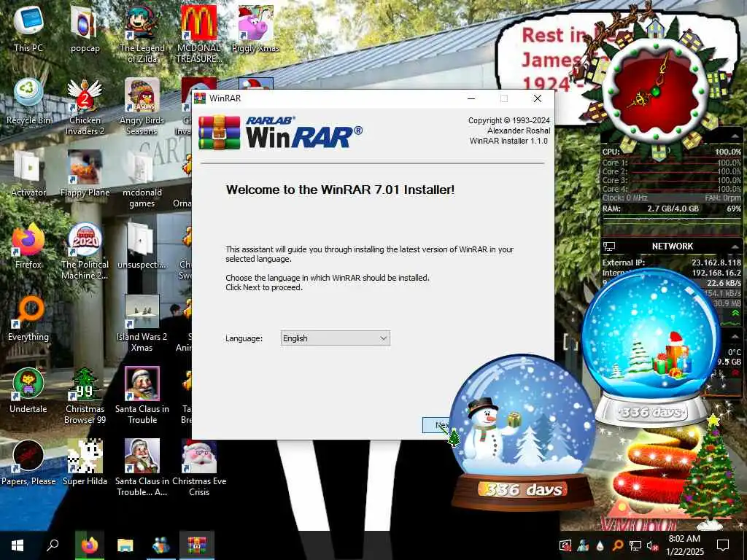This screenshot has height=560, width=747.
Task: Select the MCDONAL TREASURE shortcut
Action: point(199,34)
